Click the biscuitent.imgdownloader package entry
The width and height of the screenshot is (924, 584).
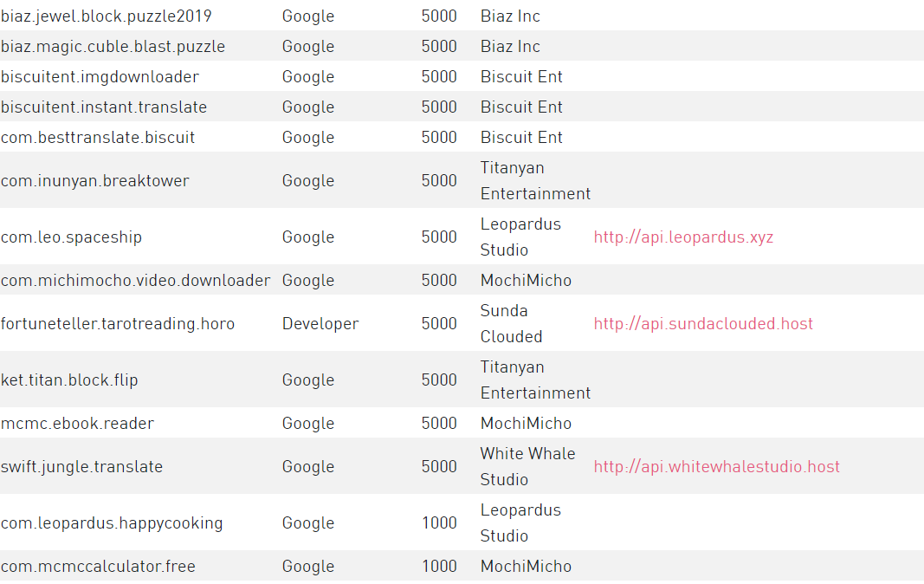(x=100, y=77)
